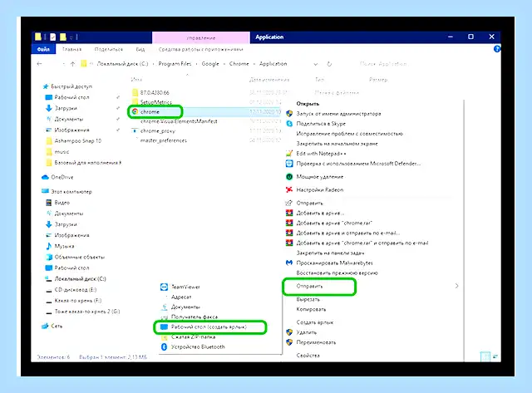Image resolution: width=532 pixels, height=393 pixels.
Task: Click the green Мощное удаление icon
Action: [289, 177]
